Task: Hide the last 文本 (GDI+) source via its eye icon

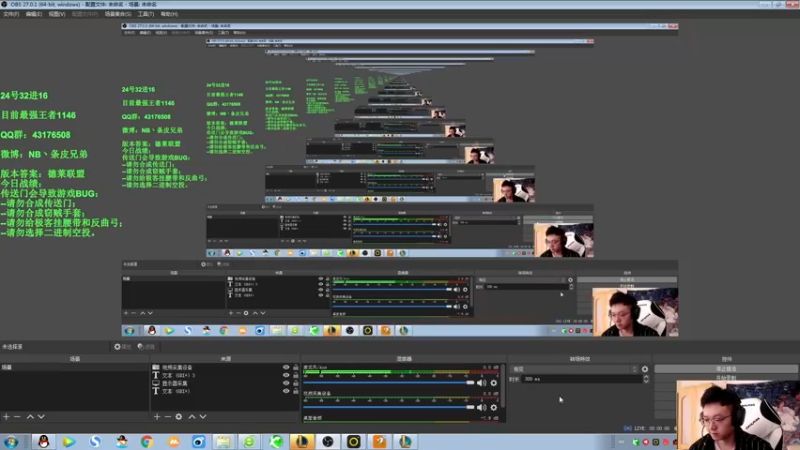Action: (x=286, y=391)
